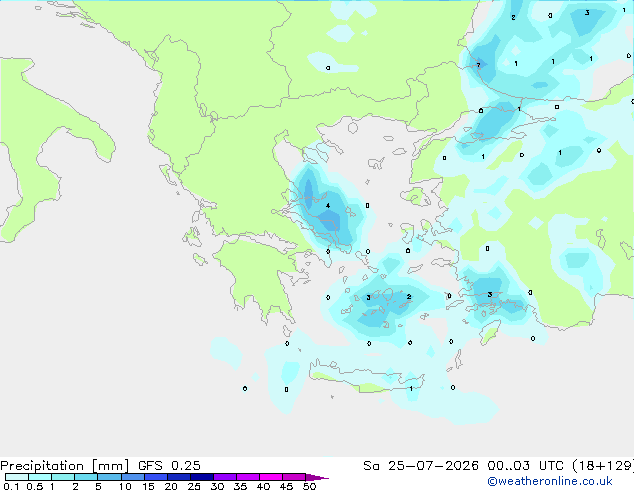This screenshot has height=490, width=634.
Task: Click the '25' legend scale label
Action: [194, 486]
